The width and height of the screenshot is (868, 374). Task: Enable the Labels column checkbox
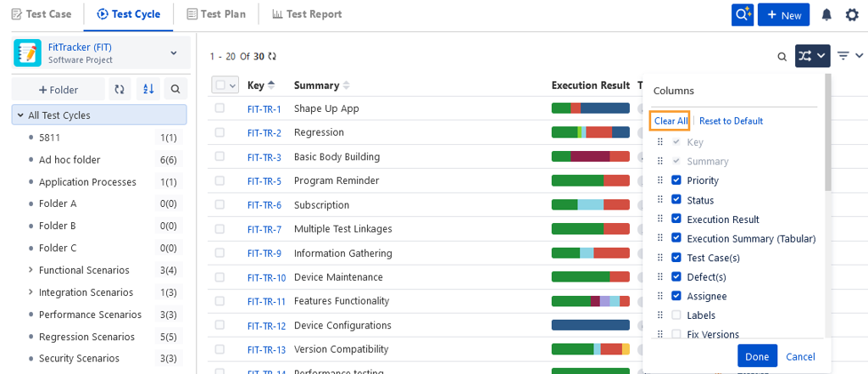coord(676,315)
